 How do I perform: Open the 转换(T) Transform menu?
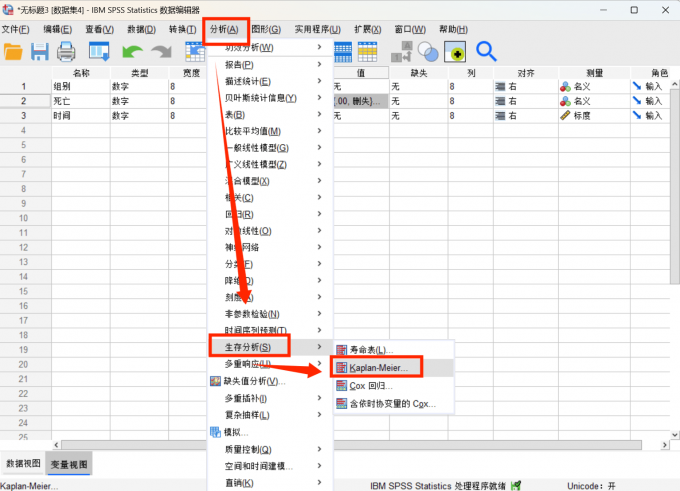(x=183, y=29)
